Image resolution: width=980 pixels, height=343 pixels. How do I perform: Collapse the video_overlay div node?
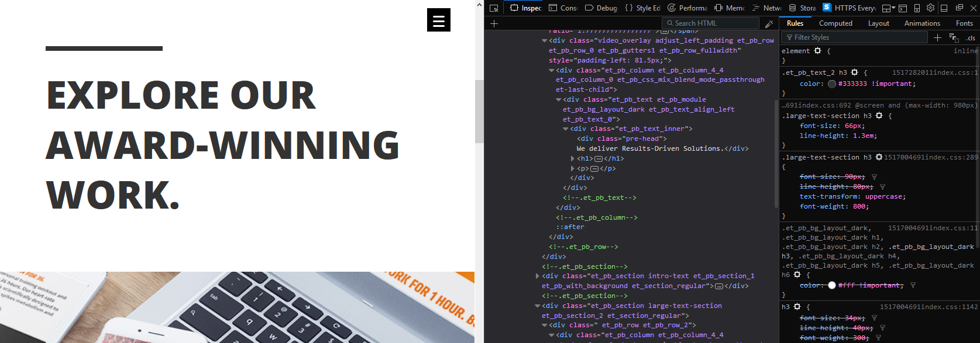click(x=545, y=41)
